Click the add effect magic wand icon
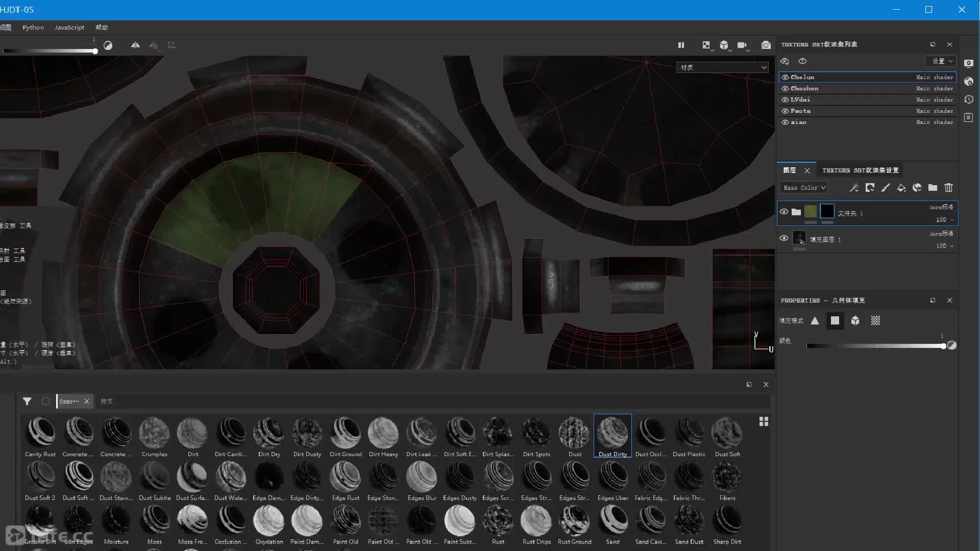This screenshot has height=551, width=980. click(854, 188)
